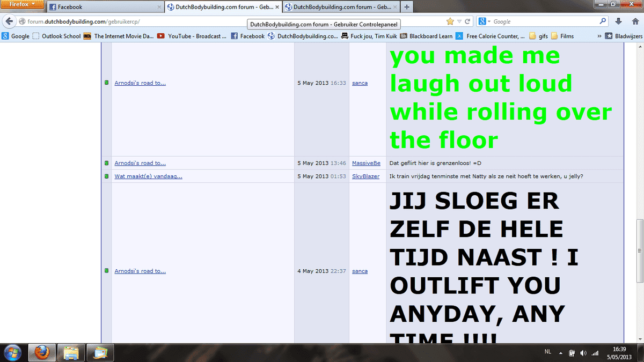Open a new tab with the plus button

click(x=406, y=7)
